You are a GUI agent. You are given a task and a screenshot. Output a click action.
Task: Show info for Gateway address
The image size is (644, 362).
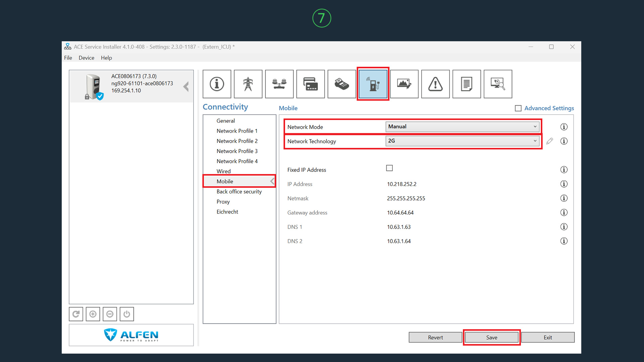point(564,213)
